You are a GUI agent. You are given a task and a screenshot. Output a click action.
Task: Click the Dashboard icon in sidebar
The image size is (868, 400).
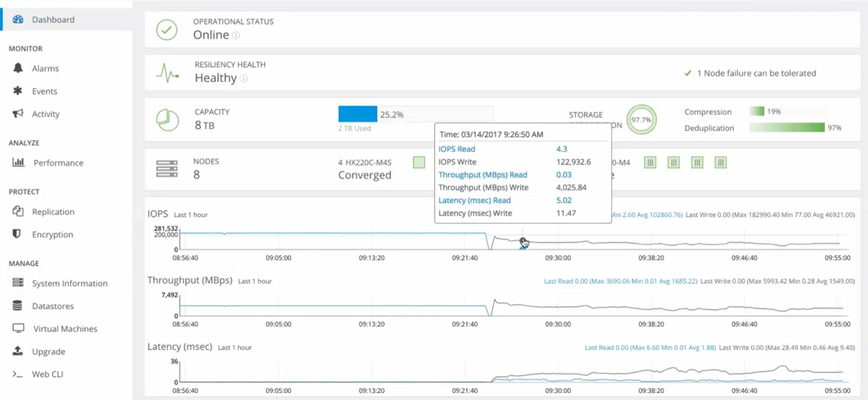point(18,19)
